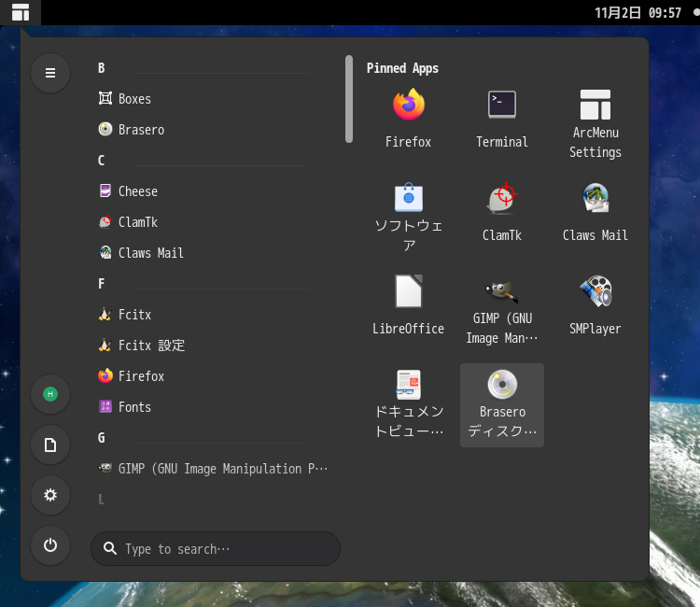Launch pinned GIMP app
The height and width of the screenshot is (607, 700).
(x=502, y=312)
